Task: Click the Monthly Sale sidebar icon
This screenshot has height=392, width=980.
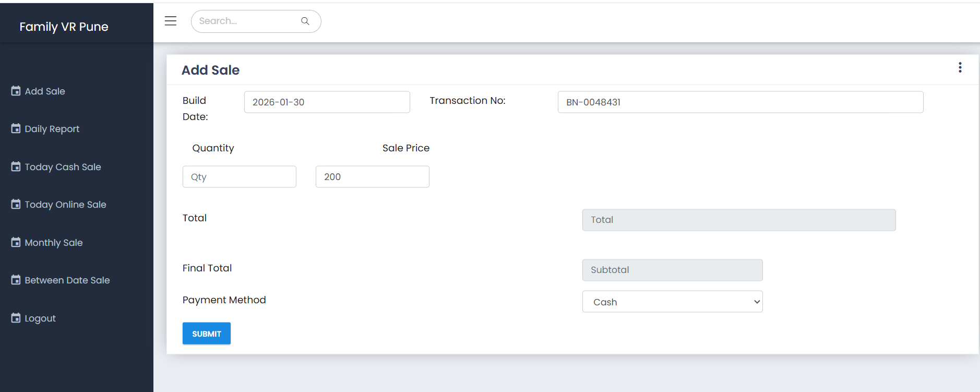Action: coord(16,242)
